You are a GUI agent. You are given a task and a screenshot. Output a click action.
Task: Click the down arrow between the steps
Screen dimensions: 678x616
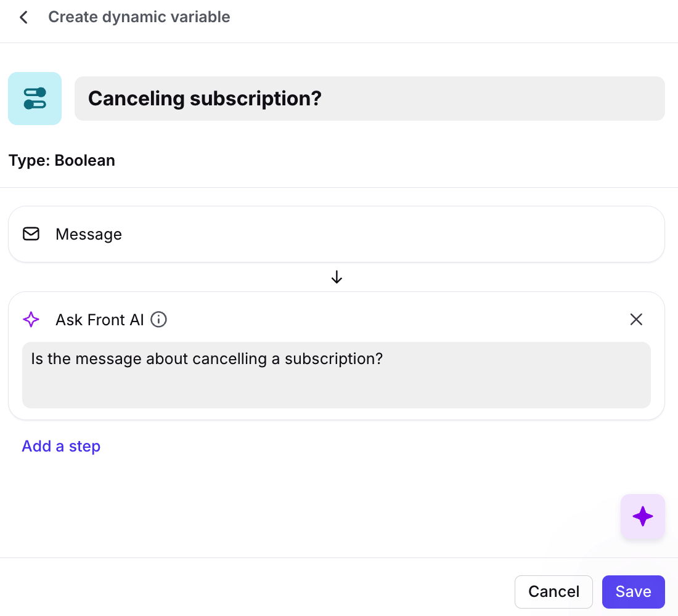click(x=337, y=278)
